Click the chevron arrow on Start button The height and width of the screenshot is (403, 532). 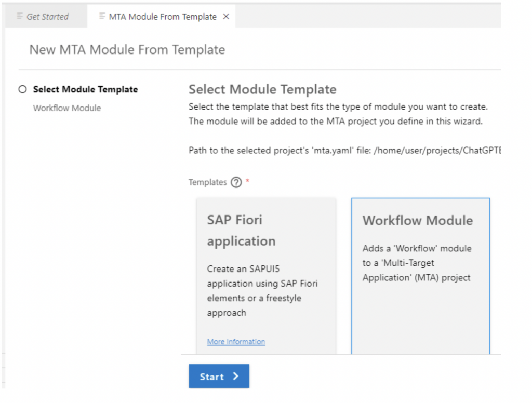[x=235, y=377]
